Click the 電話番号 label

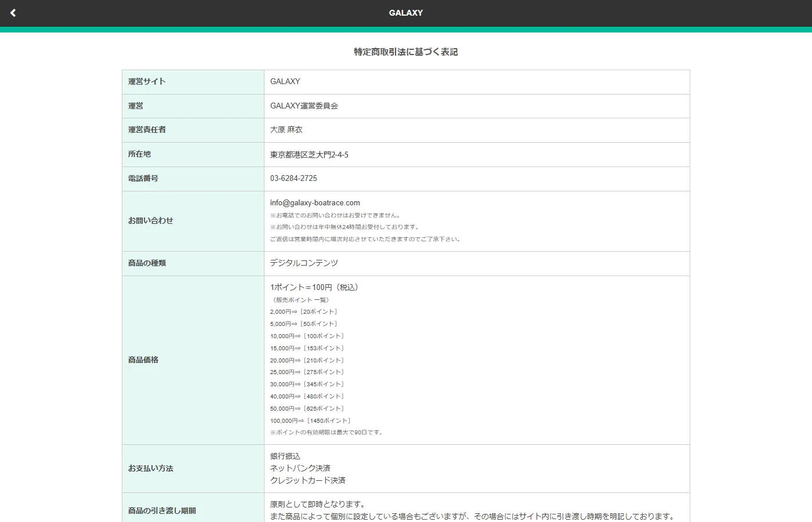point(143,179)
